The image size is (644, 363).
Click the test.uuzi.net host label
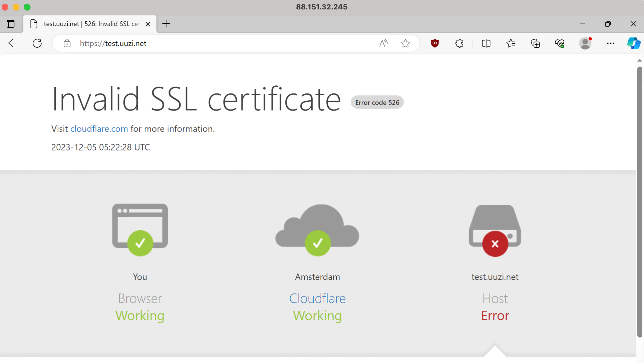click(x=495, y=277)
